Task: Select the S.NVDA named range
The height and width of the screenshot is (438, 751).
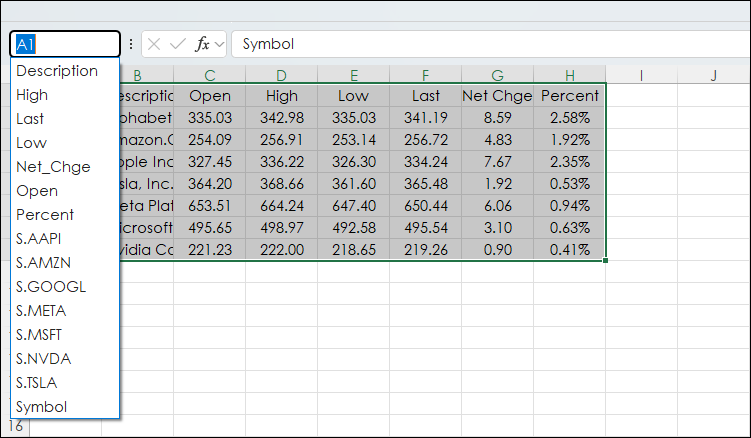Action: [x=65, y=358]
